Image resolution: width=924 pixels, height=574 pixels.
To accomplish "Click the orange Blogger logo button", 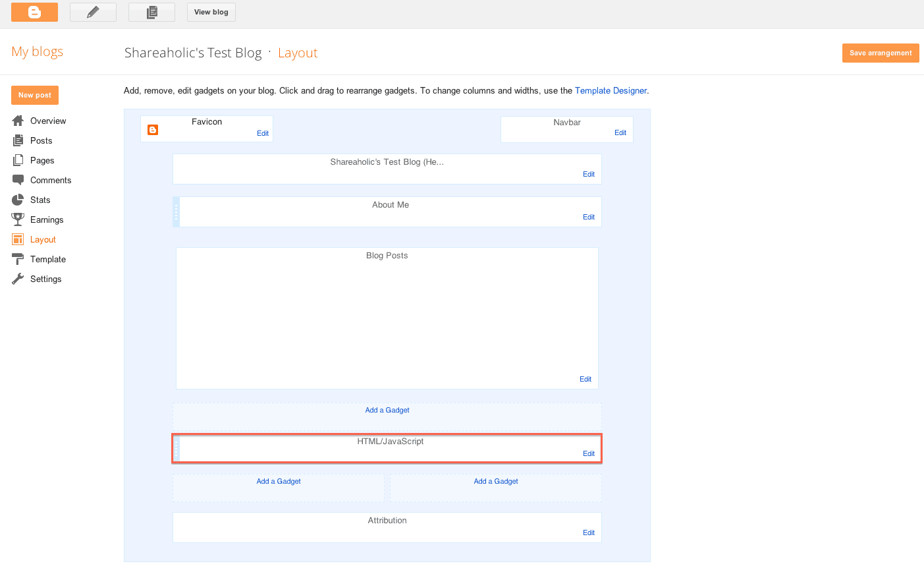I will pyautogui.click(x=34, y=12).
